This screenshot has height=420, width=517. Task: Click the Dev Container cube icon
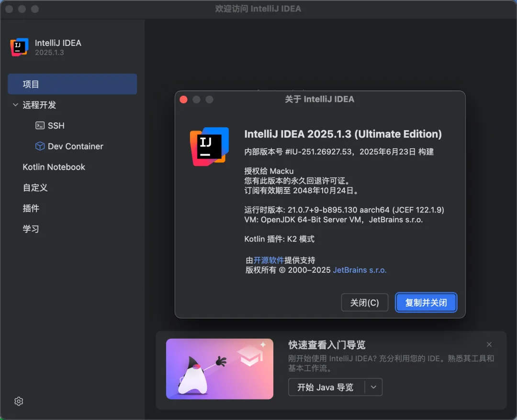40,146
